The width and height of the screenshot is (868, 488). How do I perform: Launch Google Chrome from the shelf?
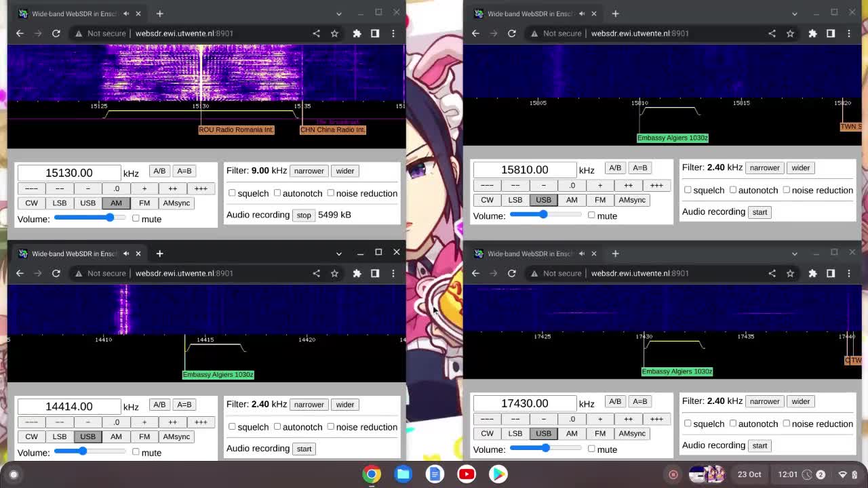click(x=372, y=474)
